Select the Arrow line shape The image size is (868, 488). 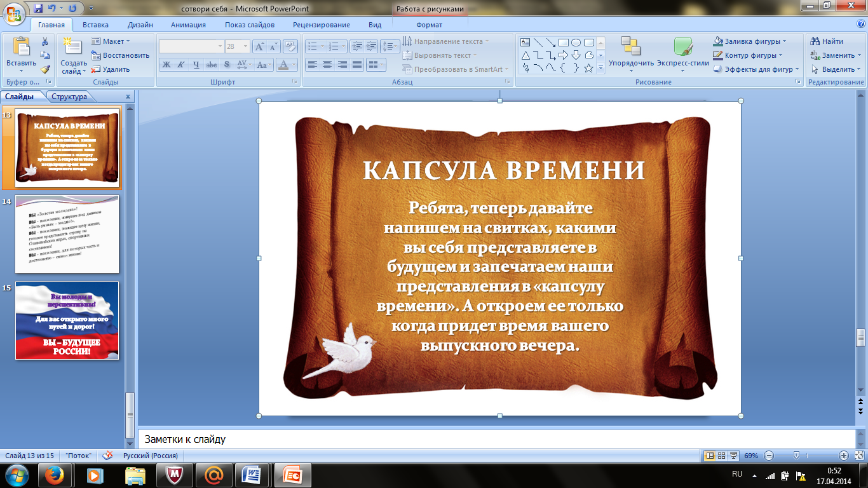tap(551, 43)
